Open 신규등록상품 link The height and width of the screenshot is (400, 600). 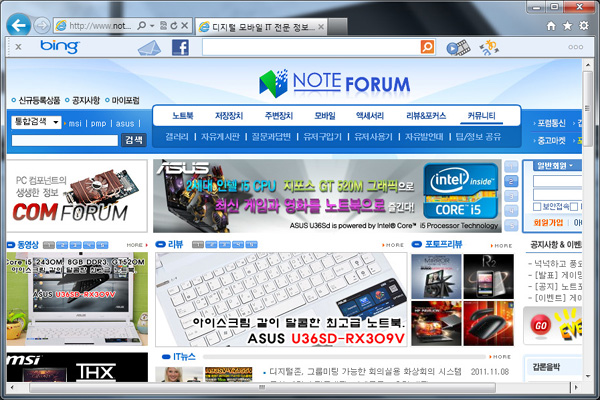point(39,101)
